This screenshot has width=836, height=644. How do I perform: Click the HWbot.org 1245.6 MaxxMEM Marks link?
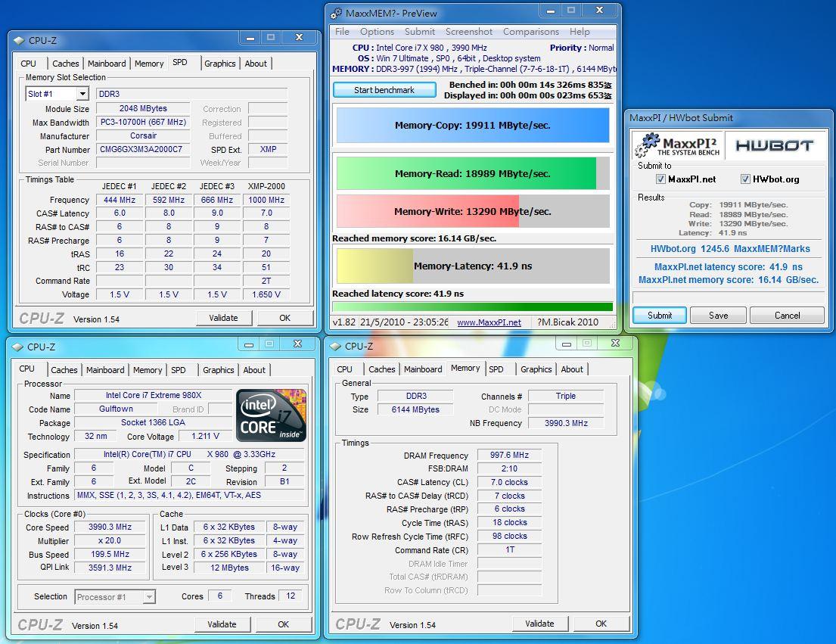730,248
